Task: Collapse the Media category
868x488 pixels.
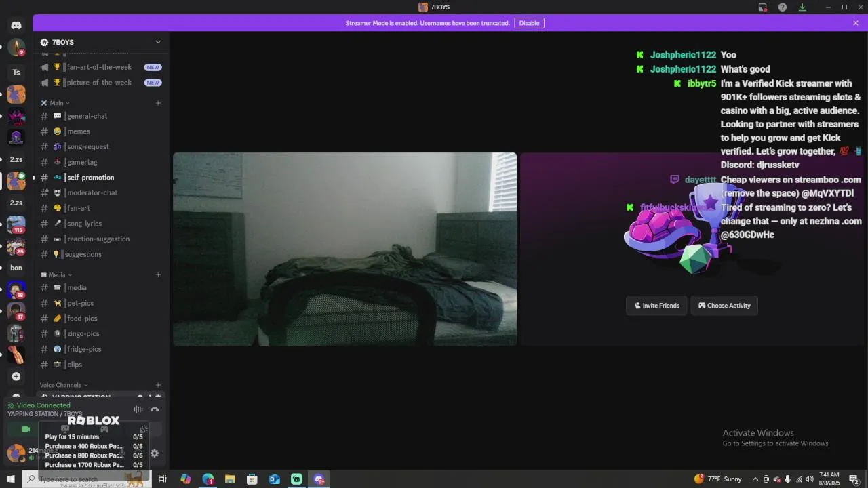Action: click(x=57, y=274)
